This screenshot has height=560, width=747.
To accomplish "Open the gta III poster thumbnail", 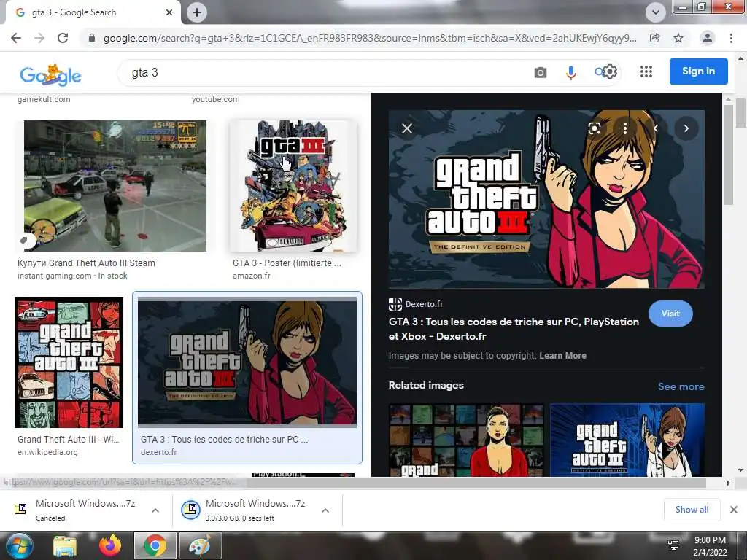I will 293,186.
